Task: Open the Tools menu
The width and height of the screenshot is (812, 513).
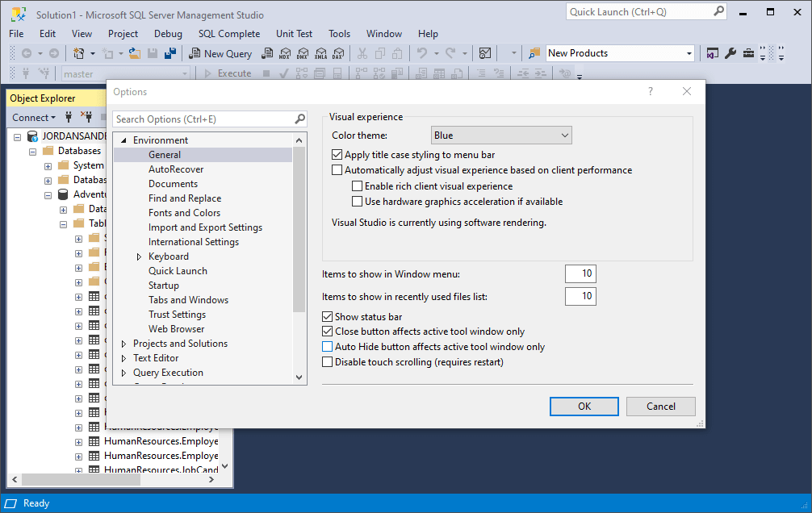Action: 339,34
